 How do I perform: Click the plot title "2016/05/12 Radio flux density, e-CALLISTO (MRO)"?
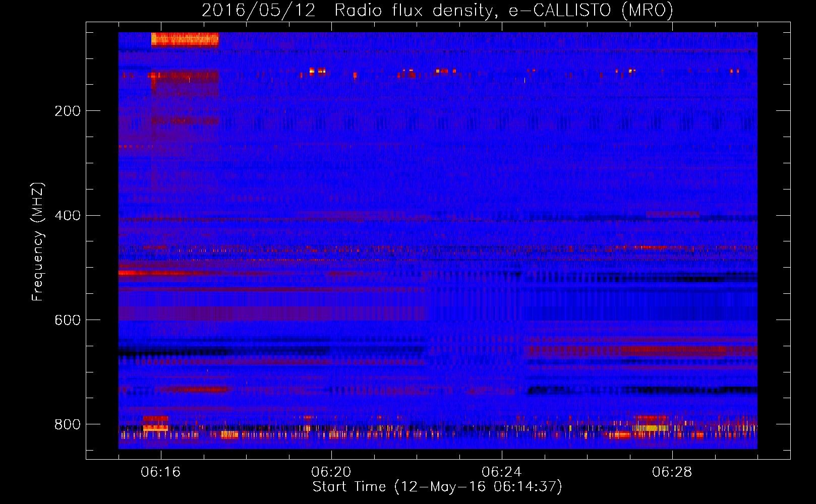point(437,11)
